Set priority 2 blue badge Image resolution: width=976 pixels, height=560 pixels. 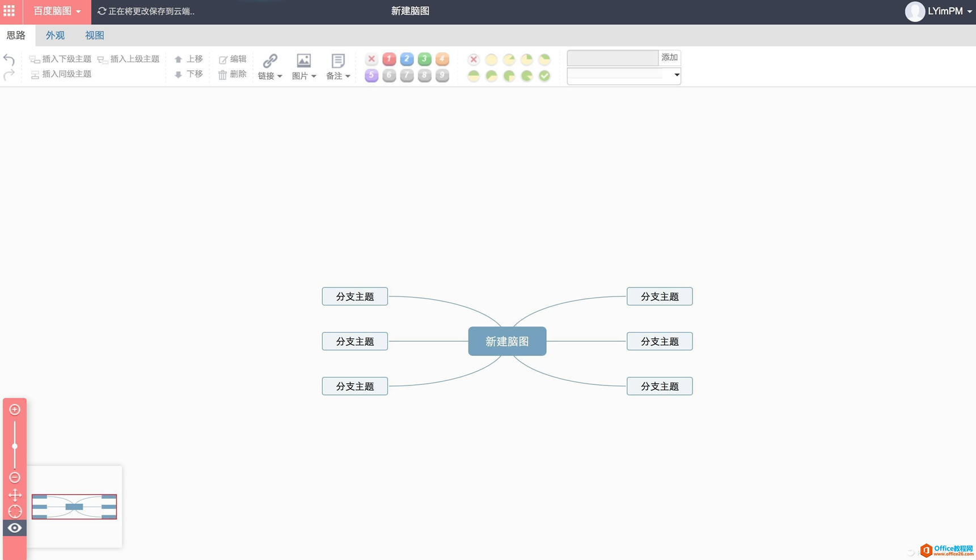click(407, 59)
